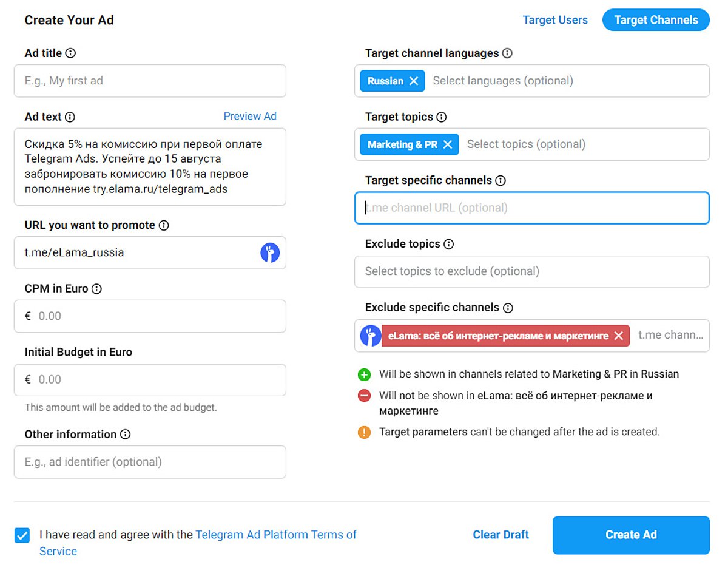This screenshot has height=579, width=728.
Task: Remove the excluded eLama channel tag
Action: [x=619, y=336]
